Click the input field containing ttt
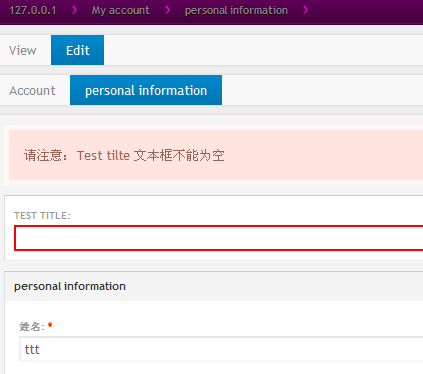Screen dimensions: 423x374 click(221, 349)
